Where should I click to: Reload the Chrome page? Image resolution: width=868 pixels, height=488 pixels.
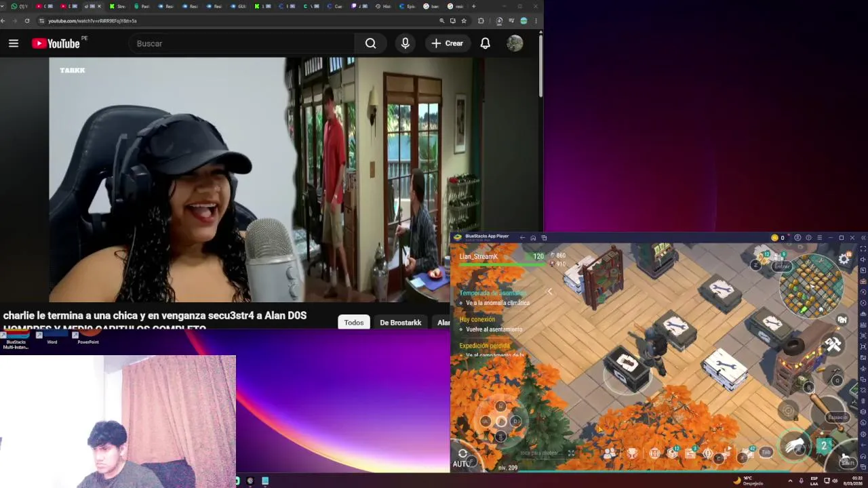[x=27, y=21]
